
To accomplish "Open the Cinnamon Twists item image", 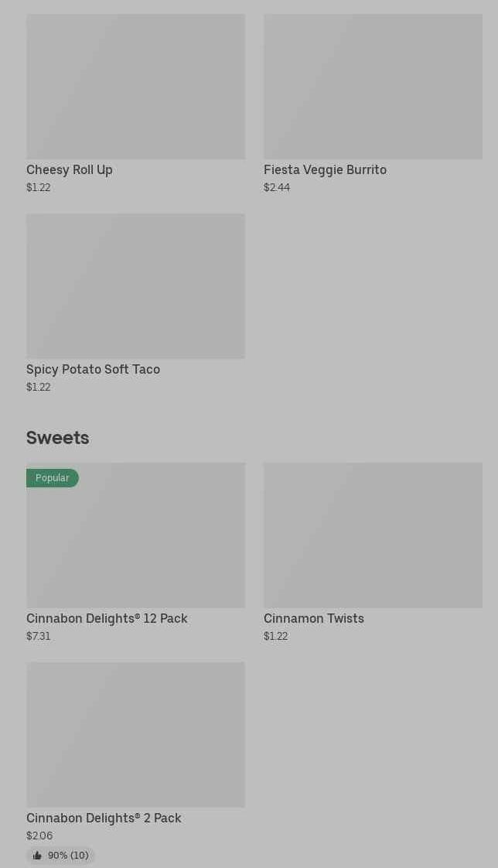I will coord(373,535).
